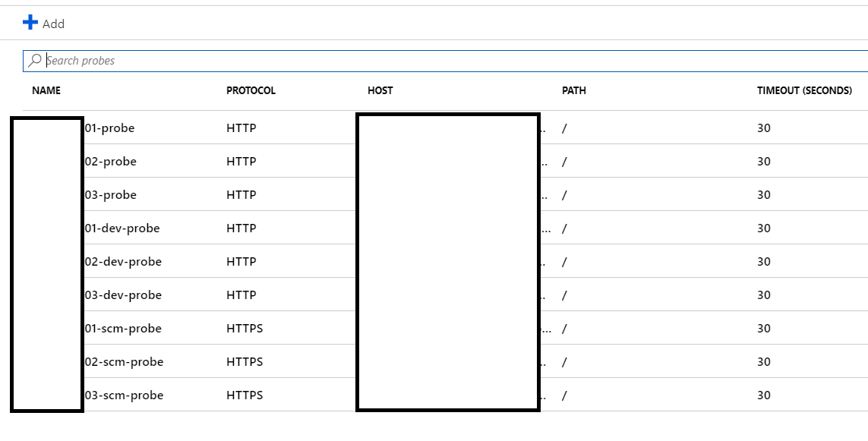Click the blue plus Add icon

tap(30, 23)
